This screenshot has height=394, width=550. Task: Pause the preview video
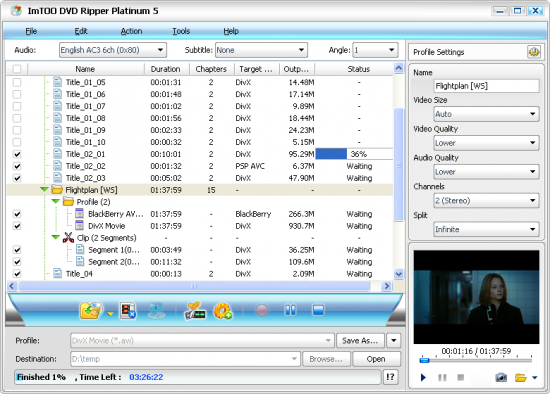point(442,378)
